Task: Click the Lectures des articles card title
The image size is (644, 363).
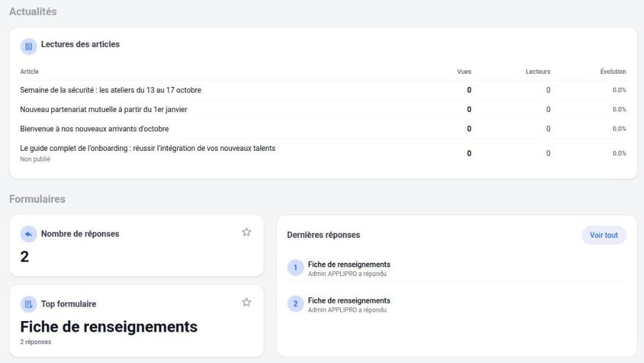Action: (81, 44)
